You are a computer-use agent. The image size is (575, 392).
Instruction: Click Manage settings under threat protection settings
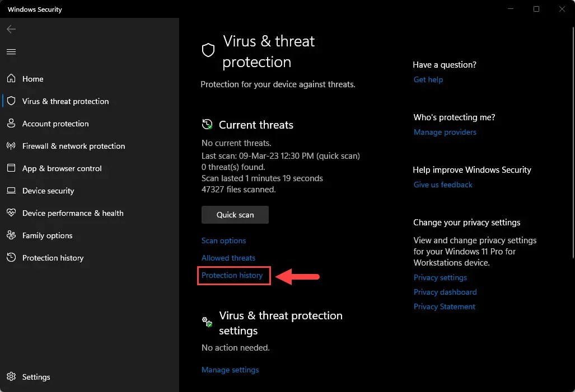230,370
